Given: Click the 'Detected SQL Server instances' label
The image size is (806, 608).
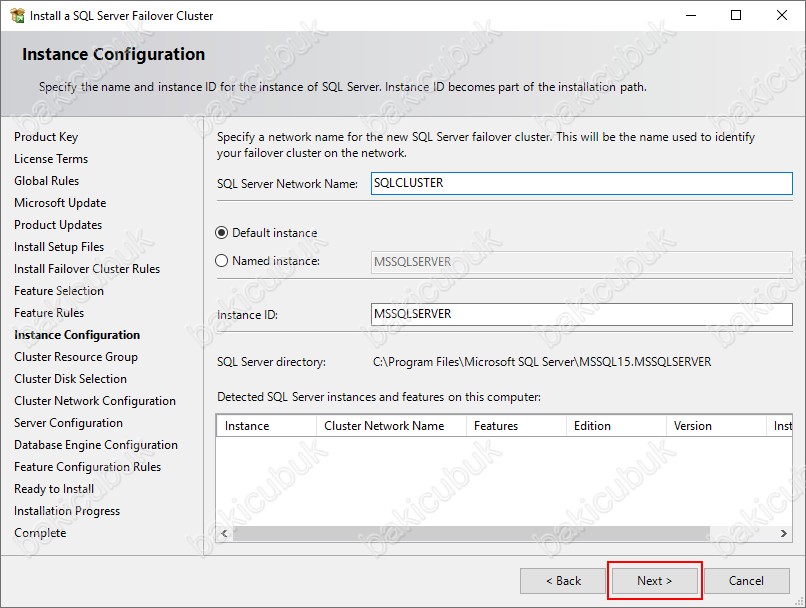Looking at the screenshot, I should tap(379, 397).
